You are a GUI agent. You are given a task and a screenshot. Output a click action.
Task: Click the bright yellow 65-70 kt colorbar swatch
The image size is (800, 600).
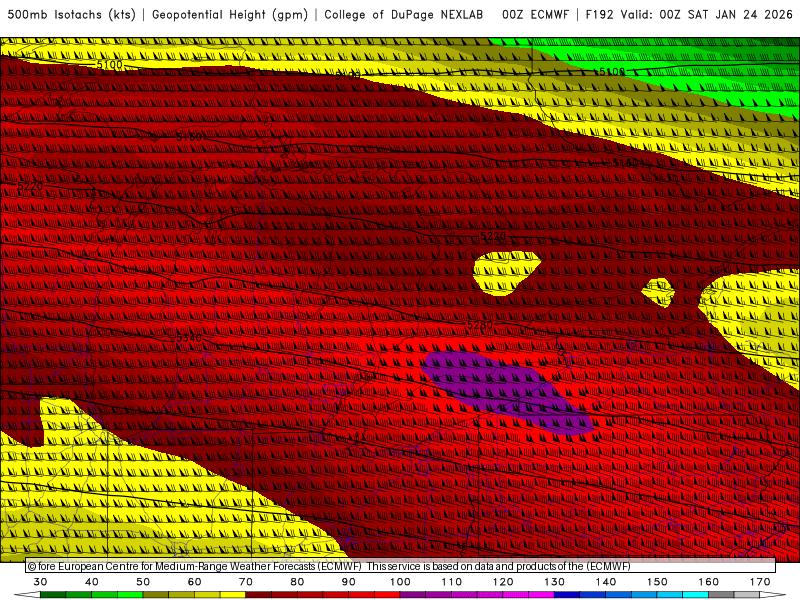pos(233,595)
